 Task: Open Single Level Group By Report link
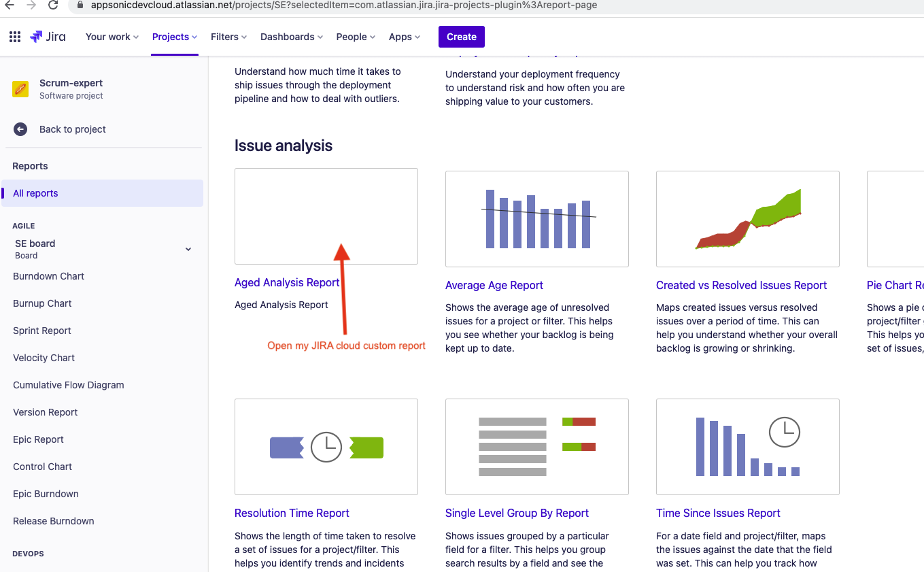point(517,513)
